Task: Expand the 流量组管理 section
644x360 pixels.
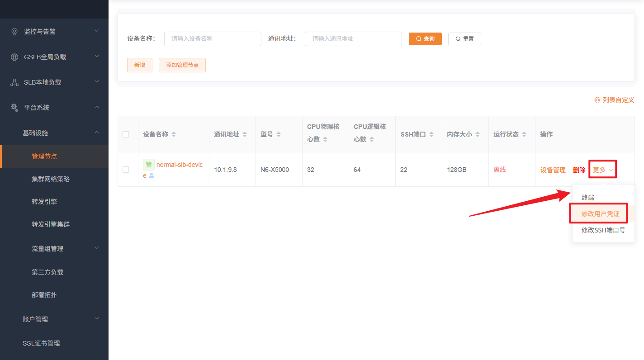Action: [x=47, y=248]
